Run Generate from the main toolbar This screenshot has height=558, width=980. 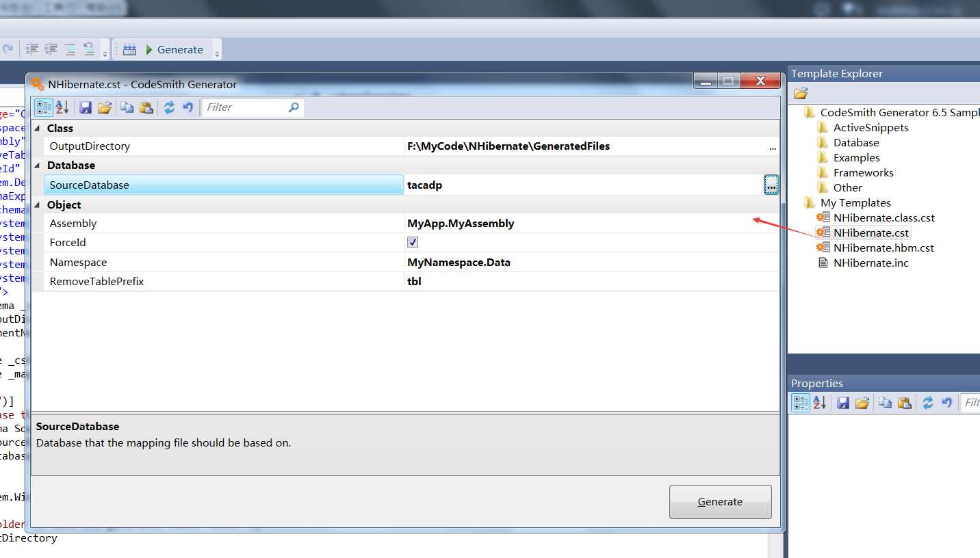(x=175, y=49)
